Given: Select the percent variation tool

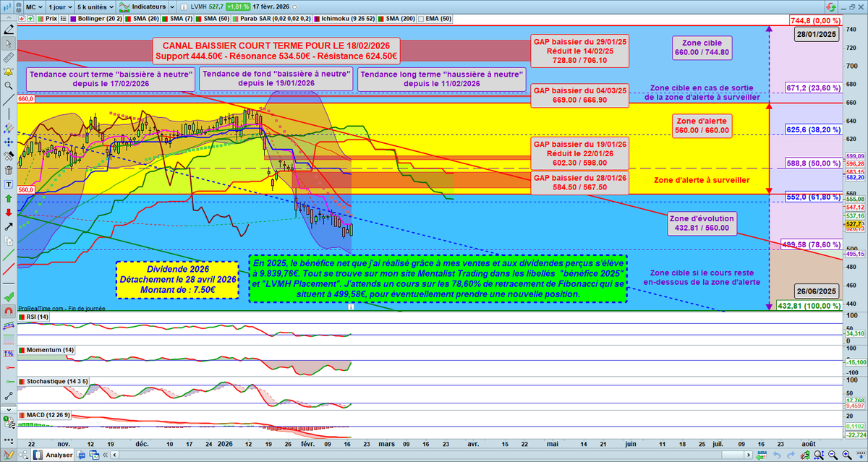Looking at the screenshot, I should pyautogui.click(x=9, y=354).
